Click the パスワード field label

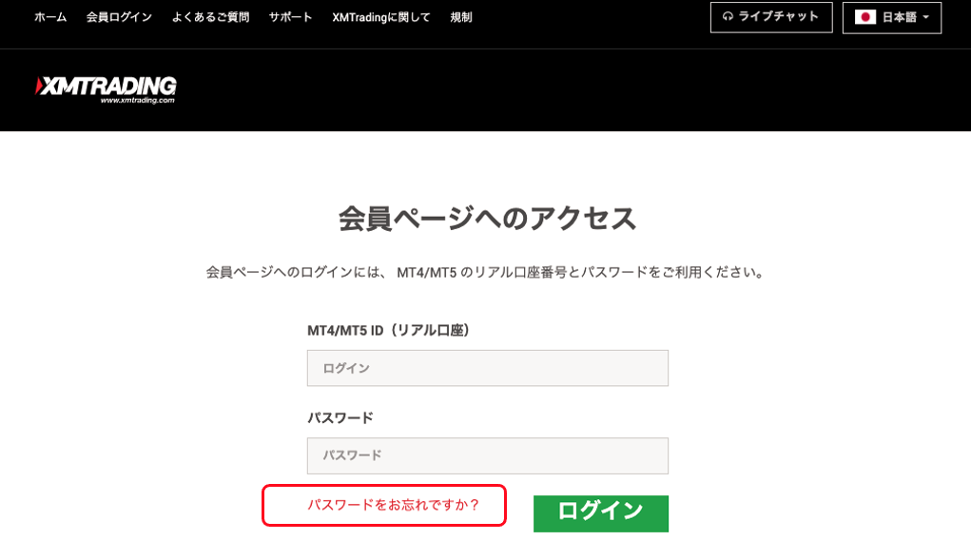(340, 417)
